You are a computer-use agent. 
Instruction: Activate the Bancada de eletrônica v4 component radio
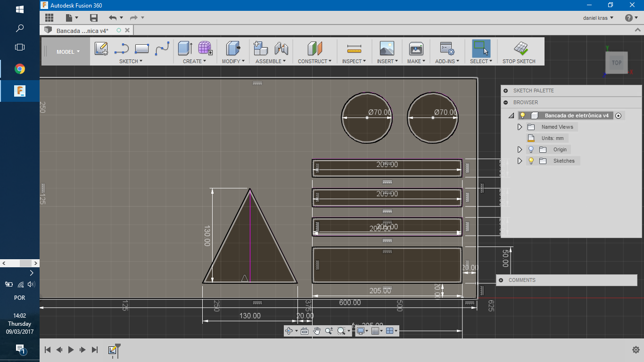[619, 115]
